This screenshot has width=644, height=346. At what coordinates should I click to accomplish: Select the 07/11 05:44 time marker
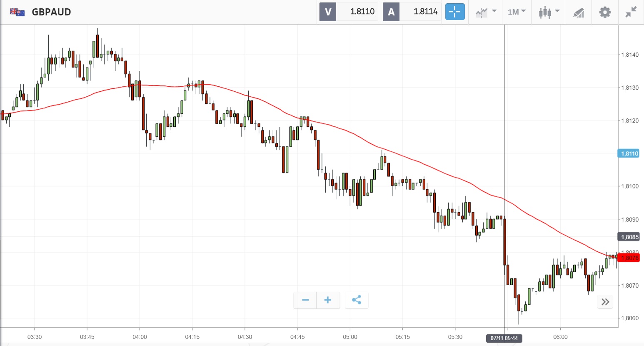pos(504,338)
